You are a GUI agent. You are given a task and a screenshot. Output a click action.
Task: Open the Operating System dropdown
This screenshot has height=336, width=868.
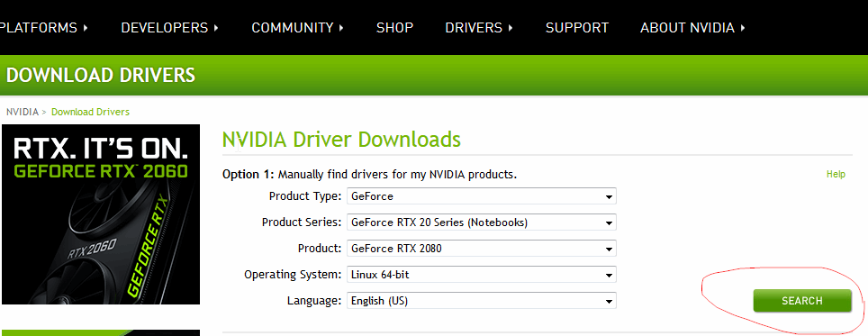click(482, 275)
